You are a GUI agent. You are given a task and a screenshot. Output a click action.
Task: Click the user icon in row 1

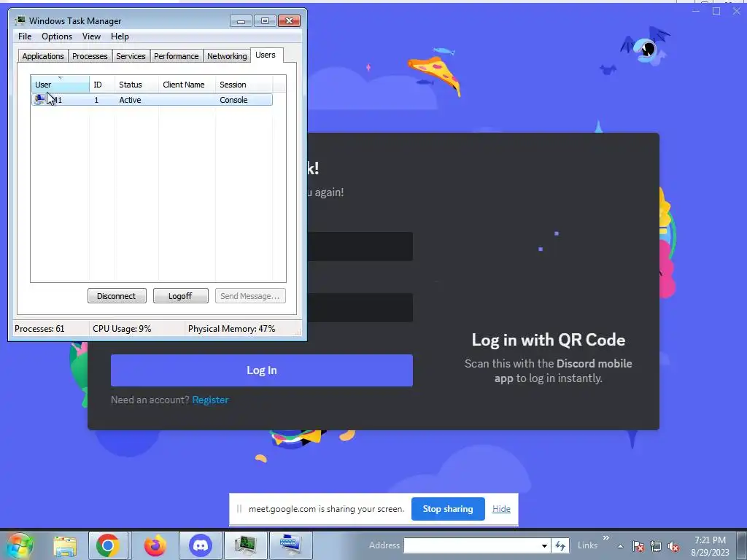point(39,99)
